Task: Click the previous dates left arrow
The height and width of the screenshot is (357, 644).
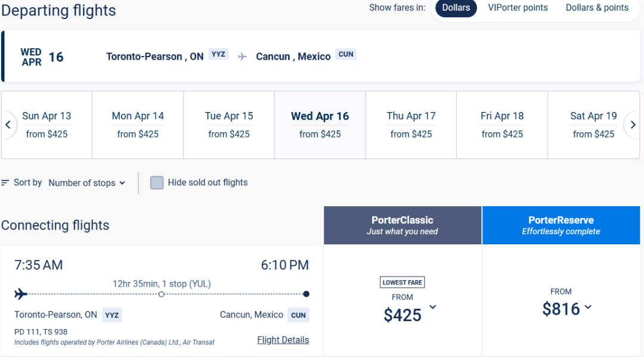Action: 8,125
